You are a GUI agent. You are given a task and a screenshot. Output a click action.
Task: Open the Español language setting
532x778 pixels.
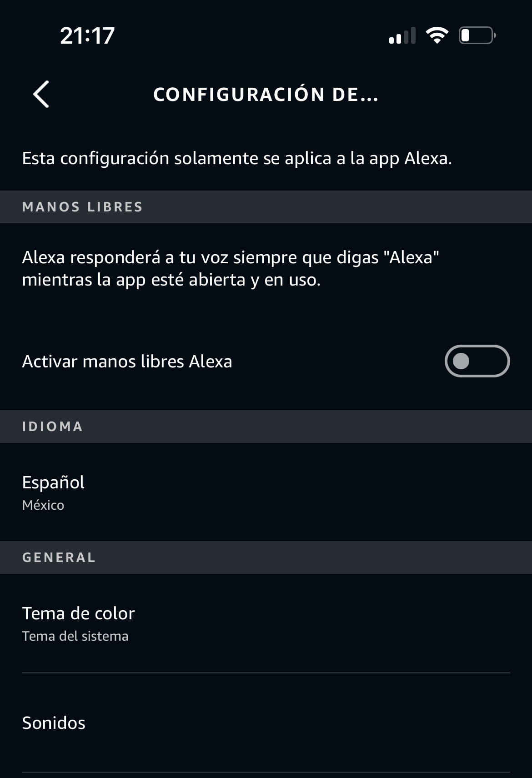click(x=53, y=482)
